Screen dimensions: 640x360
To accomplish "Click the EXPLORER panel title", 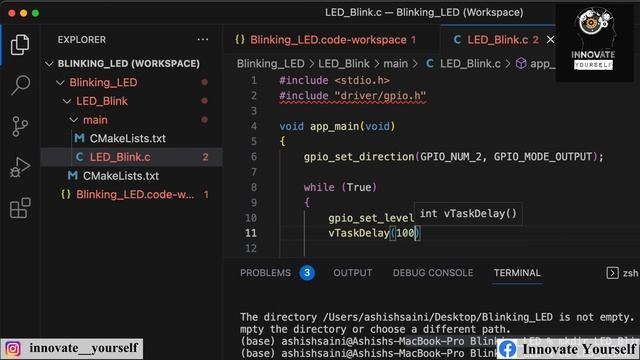I will point(82,40).
